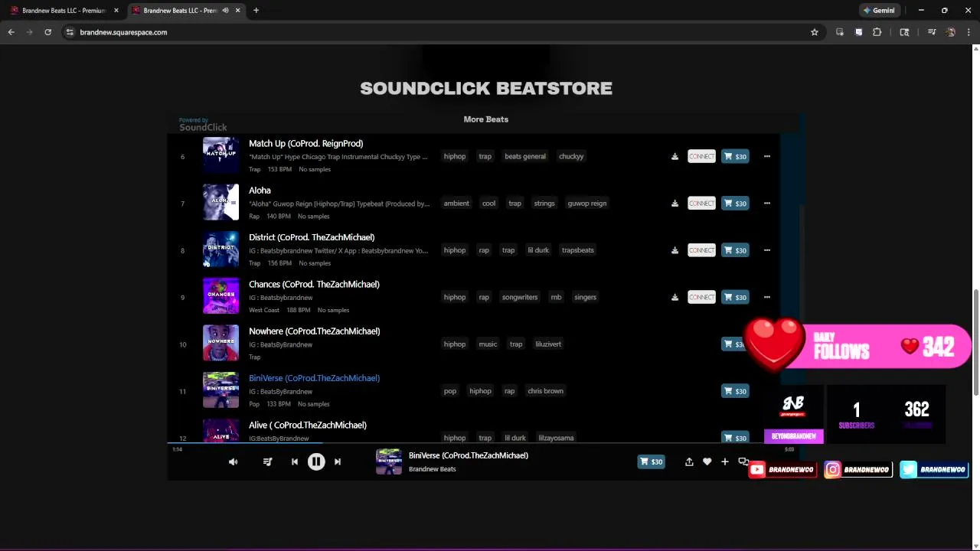Mute the audio-playing browser tab
The image size is (980, 551).
point(225,11)
